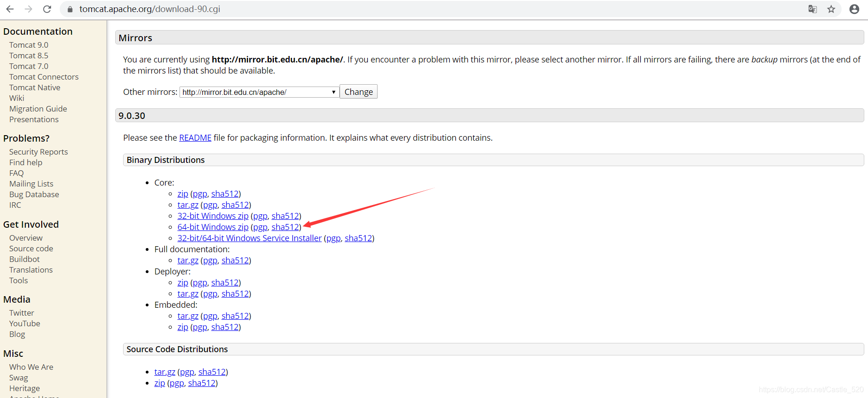Open sha512 for Full documentation tar.gz
The image size is (868, 398).
click(235, 260)
